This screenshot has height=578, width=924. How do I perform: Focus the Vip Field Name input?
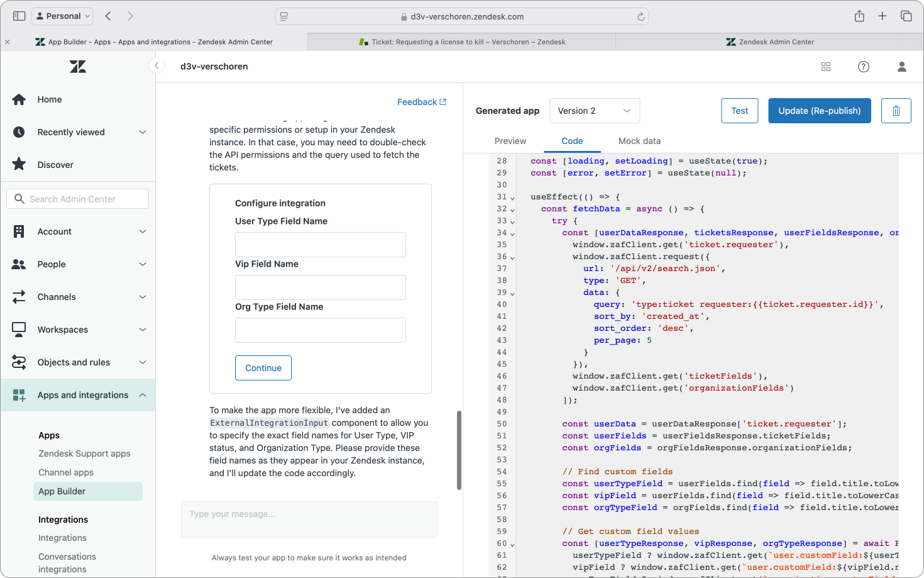(x=321, y=287)
